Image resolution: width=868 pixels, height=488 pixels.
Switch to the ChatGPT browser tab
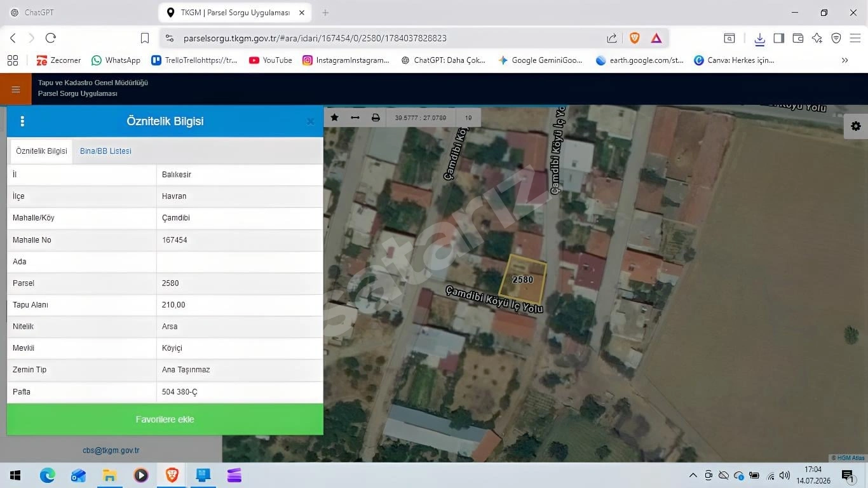click(x=39, y=13)
